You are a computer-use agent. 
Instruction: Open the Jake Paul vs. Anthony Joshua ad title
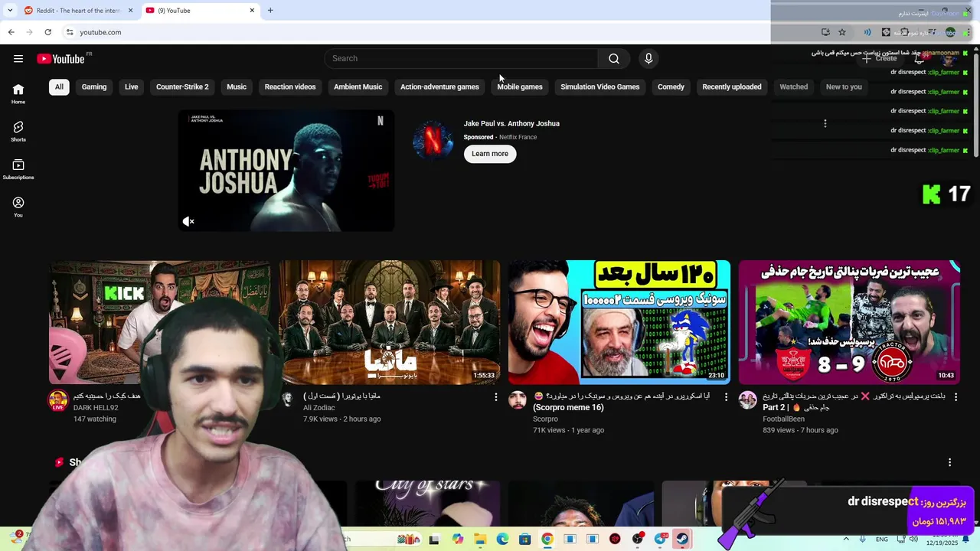[511, 123]
